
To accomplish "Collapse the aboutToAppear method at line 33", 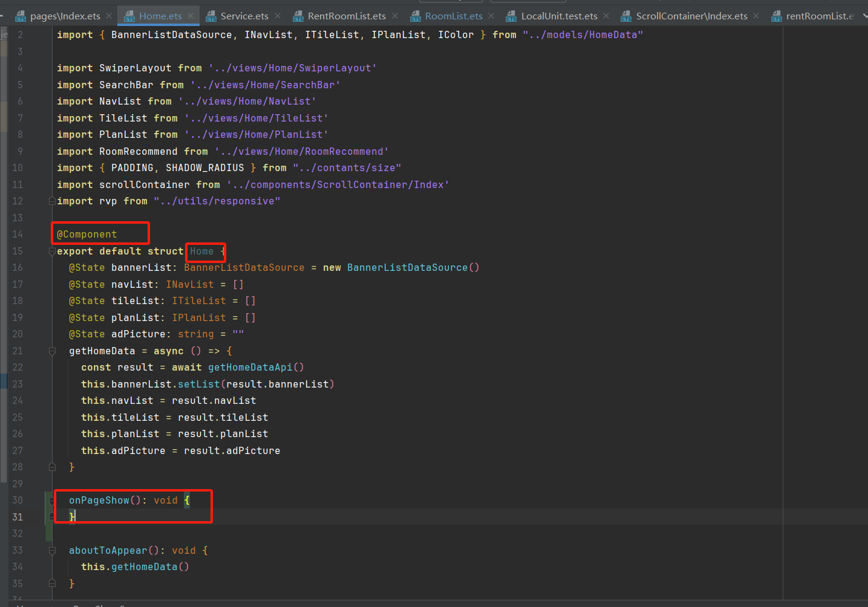I will pyautogui.click(x=52, y=551).
